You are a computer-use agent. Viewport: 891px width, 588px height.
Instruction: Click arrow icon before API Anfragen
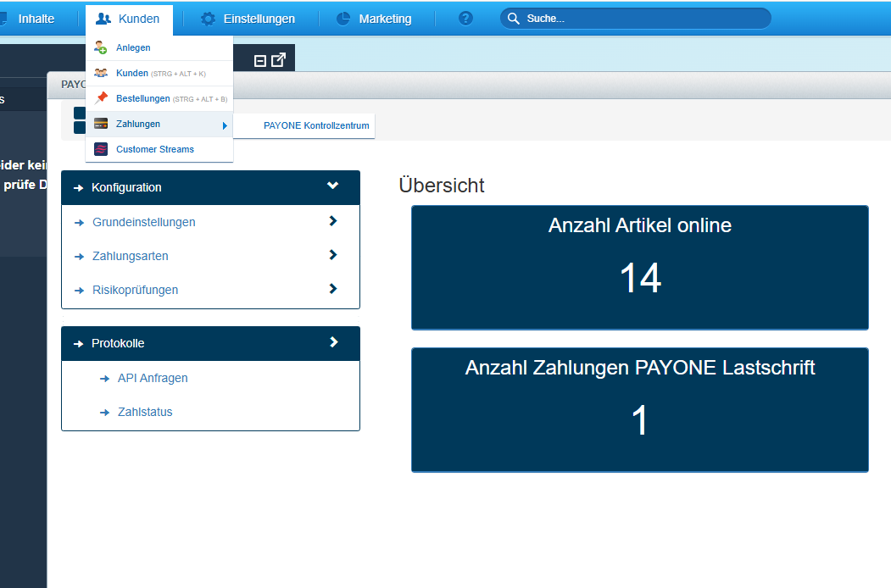coord(104,379)
